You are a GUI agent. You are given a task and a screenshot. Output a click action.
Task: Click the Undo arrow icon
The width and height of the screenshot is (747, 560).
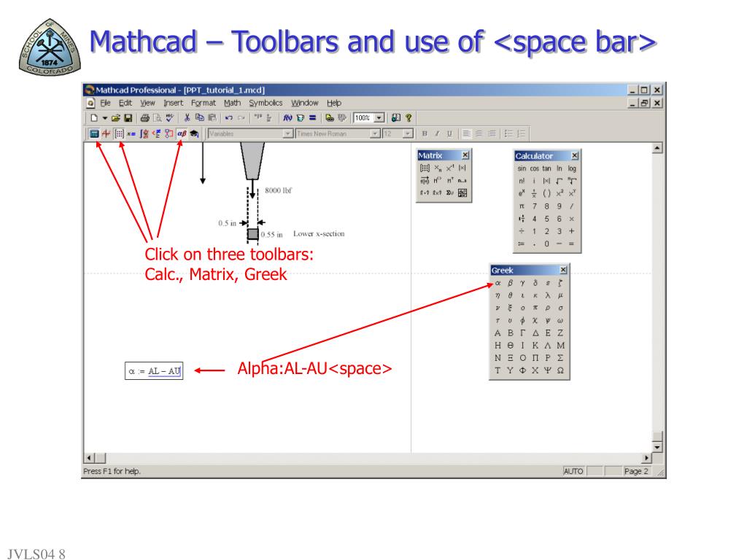point(229,117)
